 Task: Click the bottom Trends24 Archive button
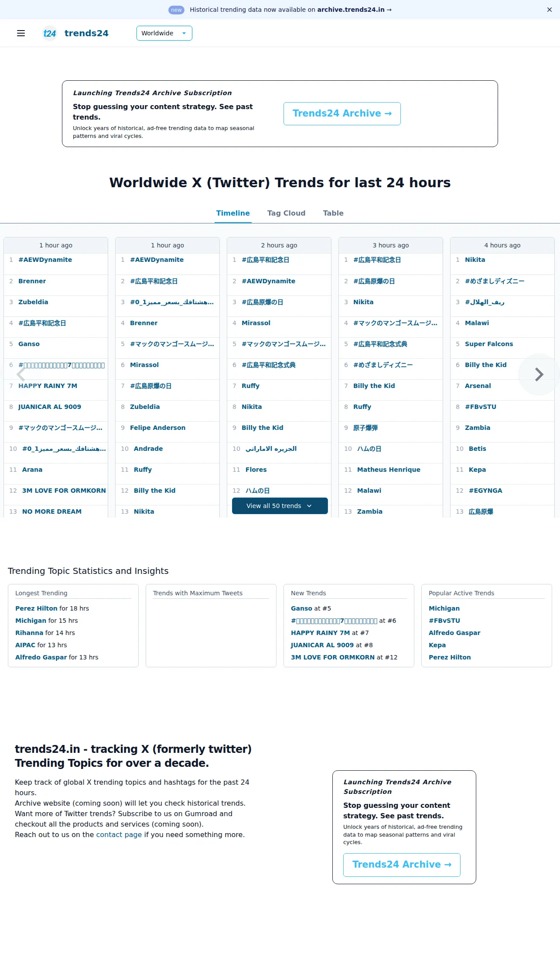[402, 865]
